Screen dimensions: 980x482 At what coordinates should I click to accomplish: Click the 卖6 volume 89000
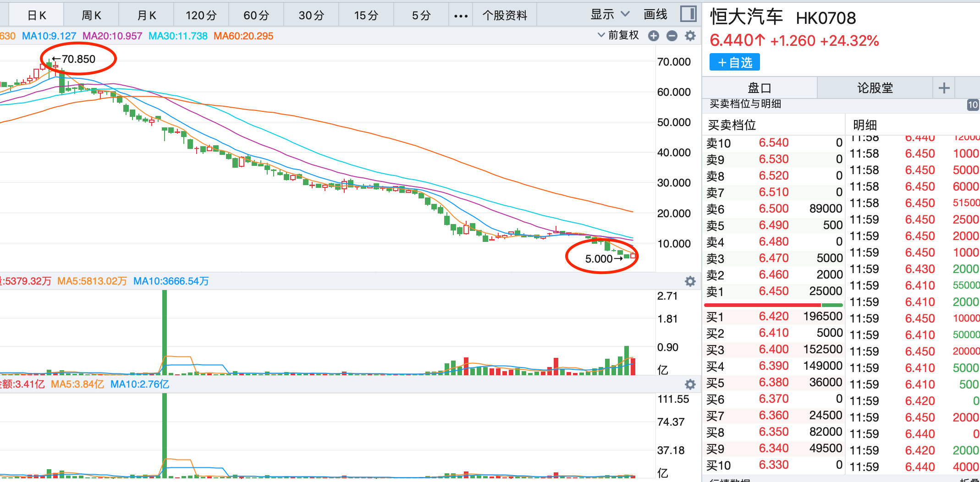[826, 208]
